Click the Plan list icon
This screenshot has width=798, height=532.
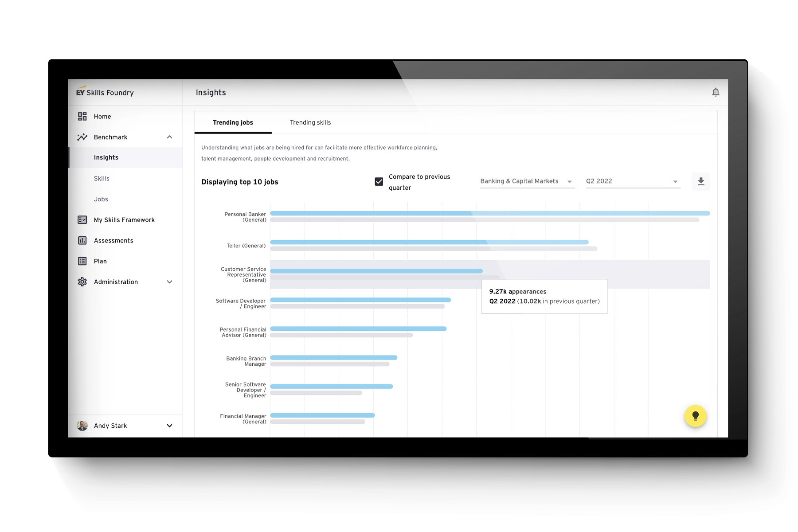(82, 262)
